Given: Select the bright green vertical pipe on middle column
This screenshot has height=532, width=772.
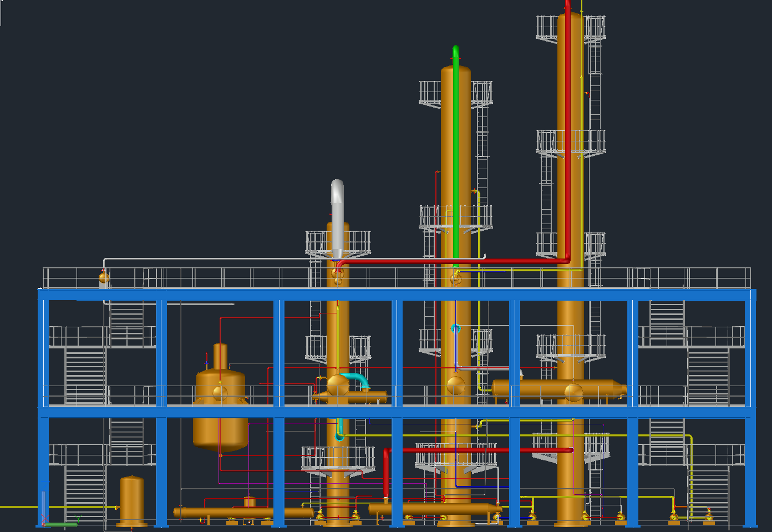Looking at the screenshot, I should click(x=456, y=155).
